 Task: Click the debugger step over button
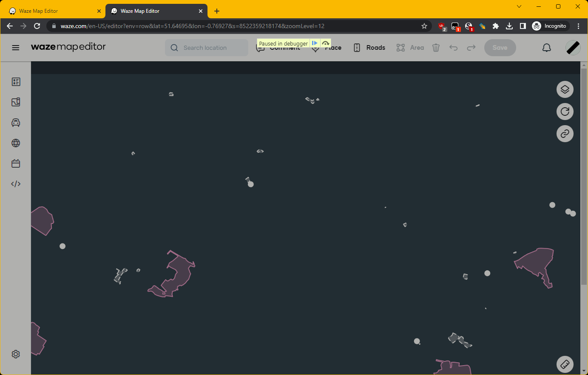pos(325,43)
